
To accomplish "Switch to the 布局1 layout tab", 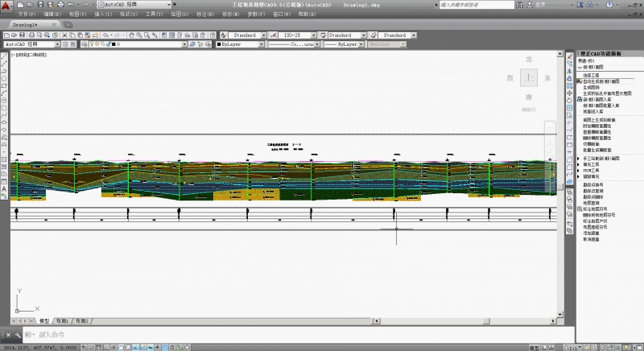I will click(x=62, y=320).
